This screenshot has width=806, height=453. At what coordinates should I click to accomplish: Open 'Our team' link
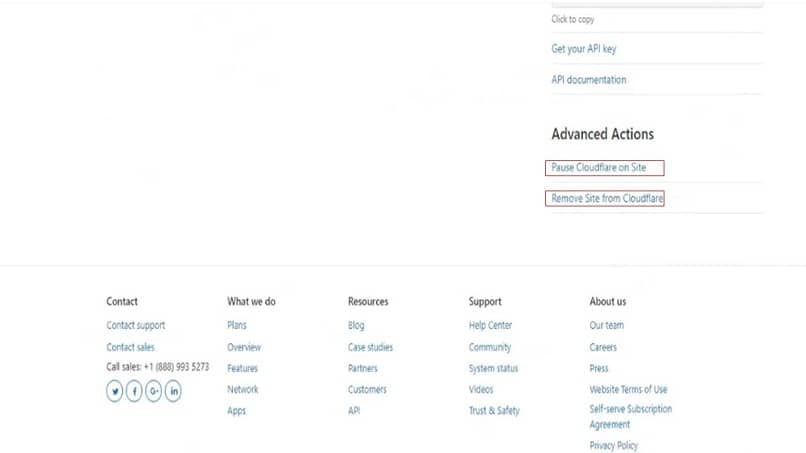(607, 325)
